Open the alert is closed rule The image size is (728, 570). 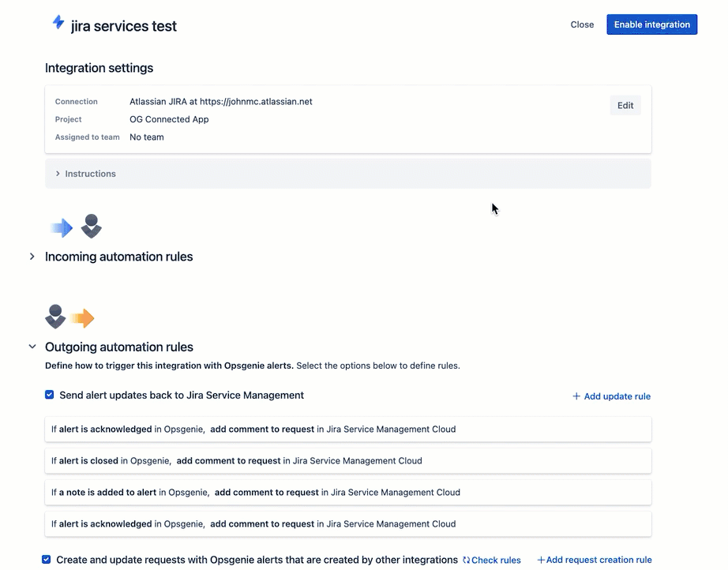click(348, 461)
